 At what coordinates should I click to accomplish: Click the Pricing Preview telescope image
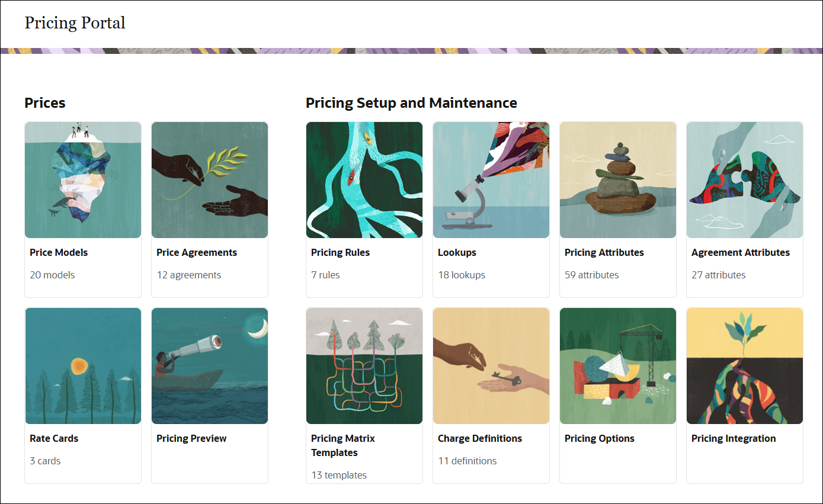tap(210, 365)
